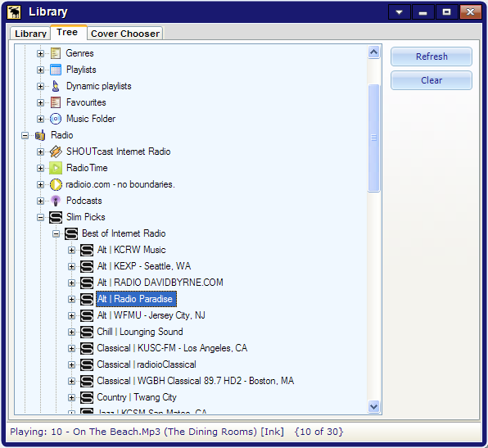Click the Refresh button
Viewport: 488px width, 448px height.
432,57
